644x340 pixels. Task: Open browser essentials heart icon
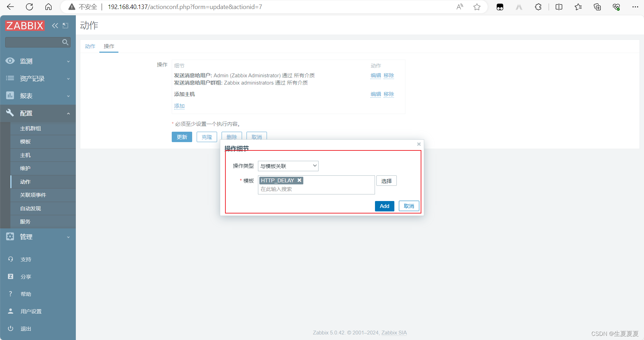pyautogui.click(x=616, y=7)
